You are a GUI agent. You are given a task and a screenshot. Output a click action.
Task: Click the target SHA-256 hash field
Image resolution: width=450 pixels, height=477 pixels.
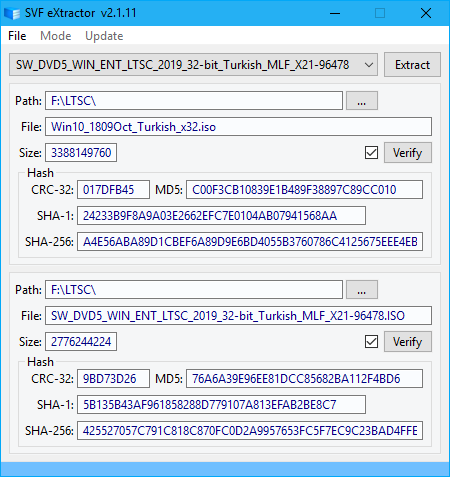[250, 431]
